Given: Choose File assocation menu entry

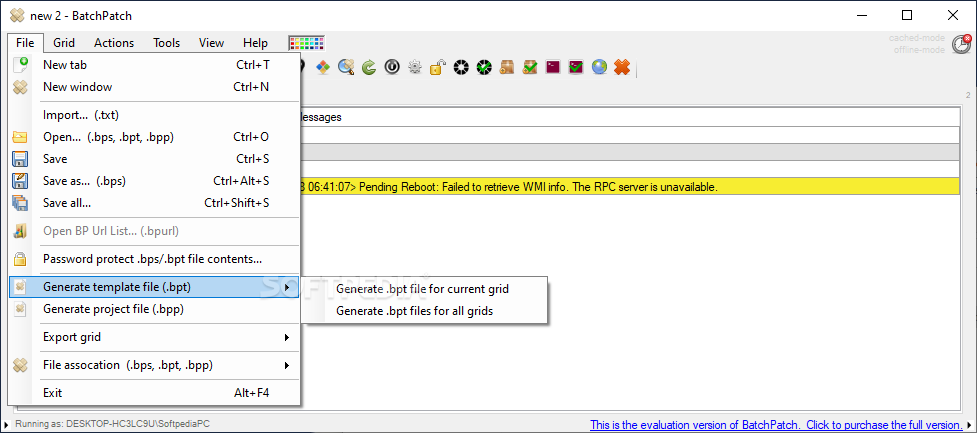Looking at the screenshot, I should tap(155, 365).
